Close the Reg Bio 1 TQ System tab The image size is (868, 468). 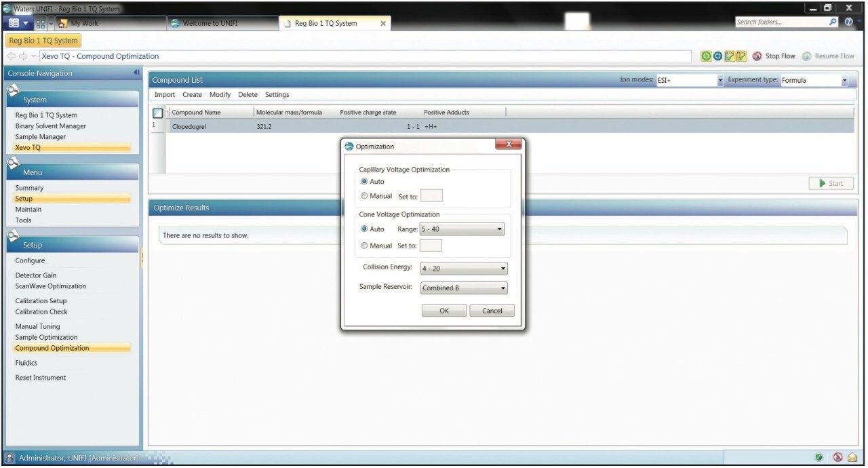coord(383,24)
